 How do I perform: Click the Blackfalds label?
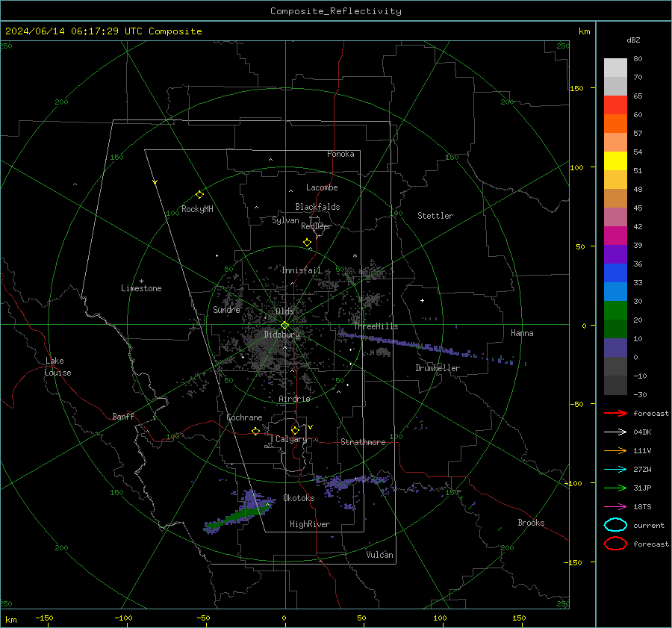coord(317,207)
